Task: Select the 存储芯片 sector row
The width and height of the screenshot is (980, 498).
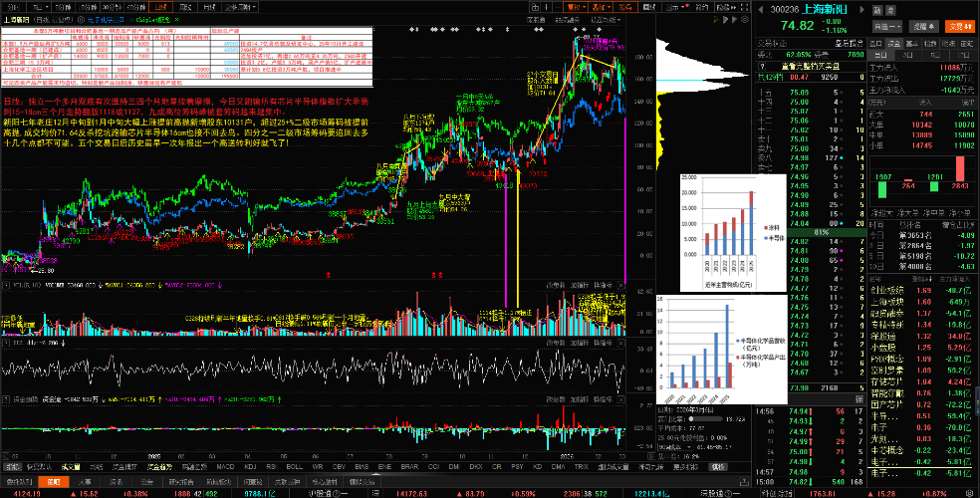Action: coord(920,381)
